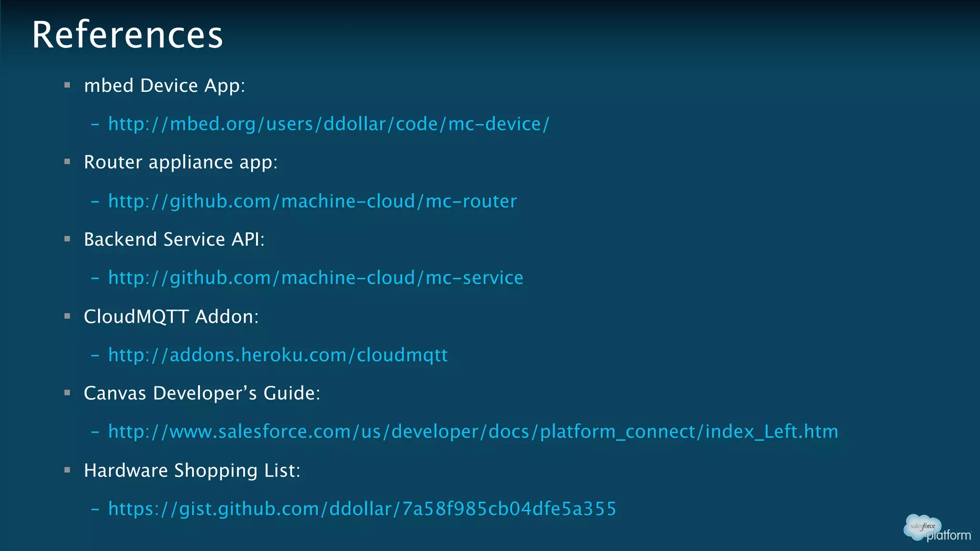Select the 'mbed Device App:' heading
The width and height of the screenshot is (980, 551).
(x=165, y=86)
